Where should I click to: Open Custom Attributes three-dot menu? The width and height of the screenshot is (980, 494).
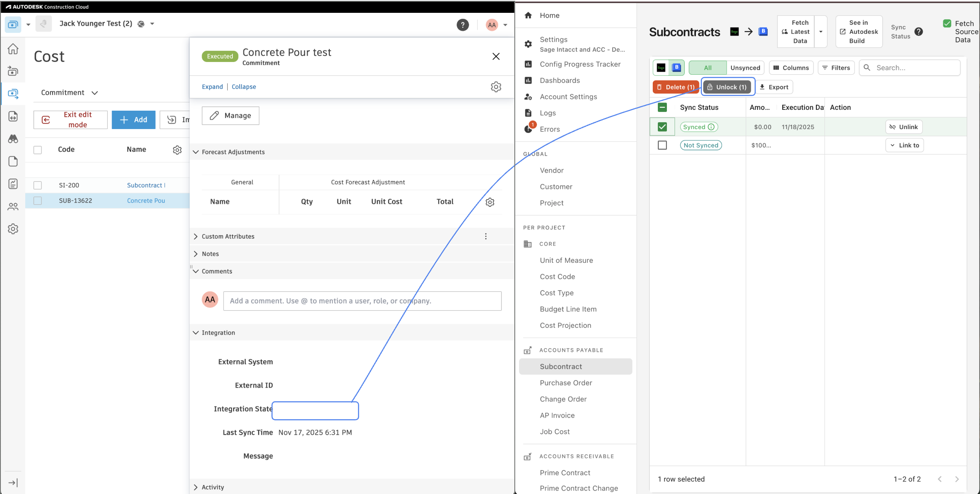coord(485,236)
